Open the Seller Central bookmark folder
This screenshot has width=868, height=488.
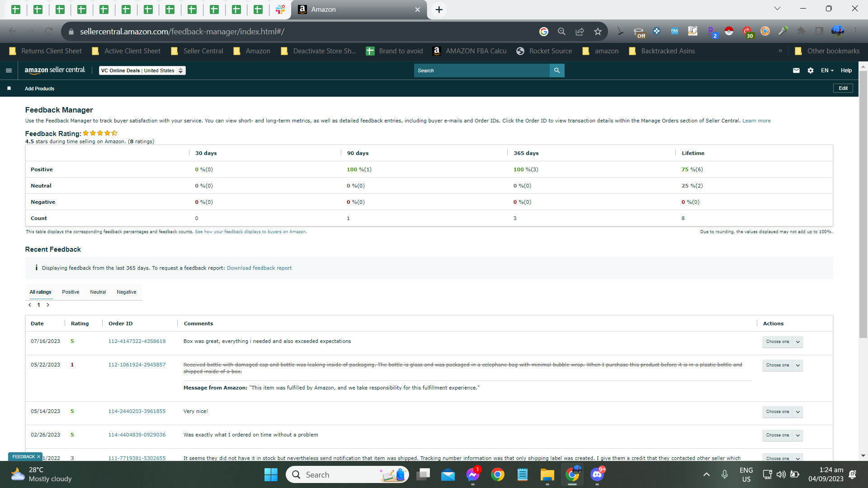[197, 51]
